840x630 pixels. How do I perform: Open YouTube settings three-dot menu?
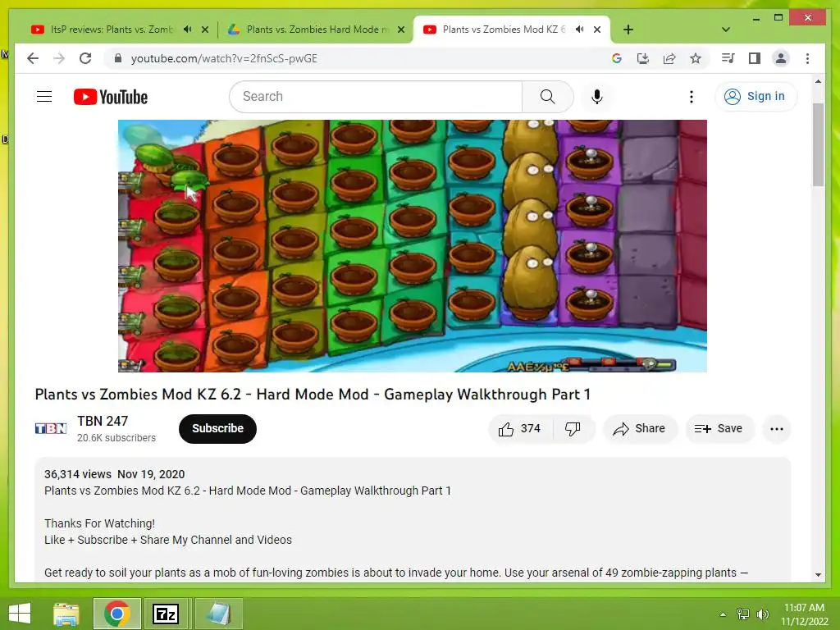click(x=691, y=97)
